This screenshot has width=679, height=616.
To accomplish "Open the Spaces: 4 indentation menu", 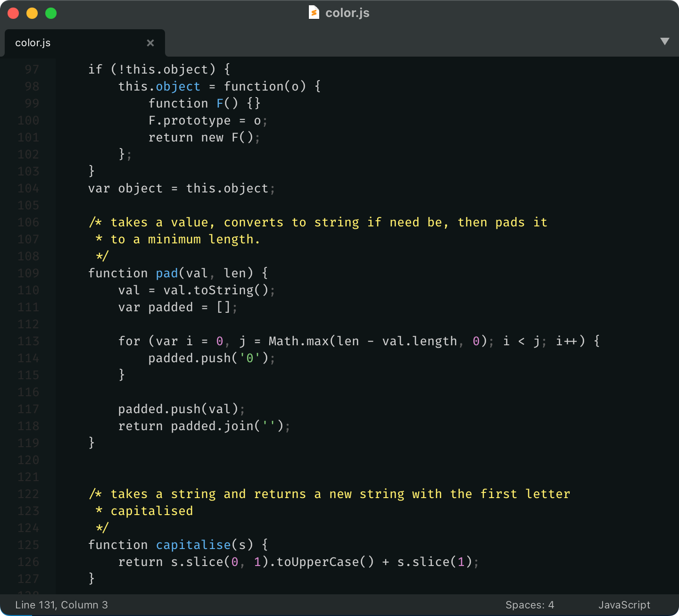I will 530,605.
